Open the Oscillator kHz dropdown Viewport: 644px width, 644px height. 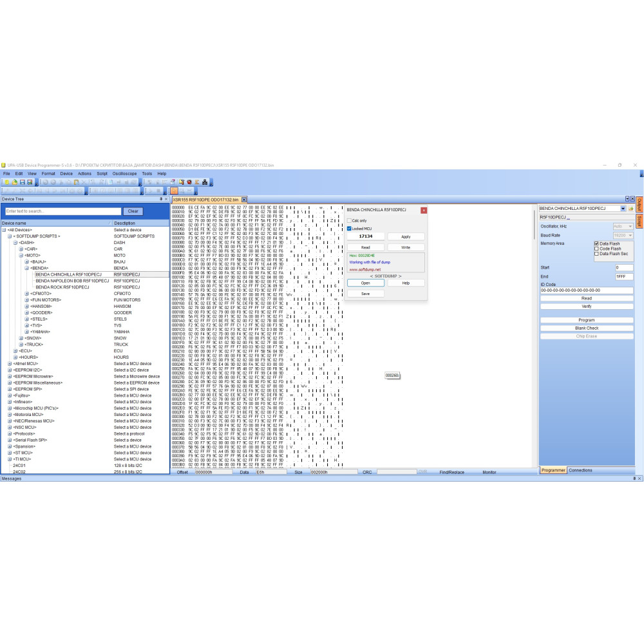pyautogui.click(x=630, y=226)
